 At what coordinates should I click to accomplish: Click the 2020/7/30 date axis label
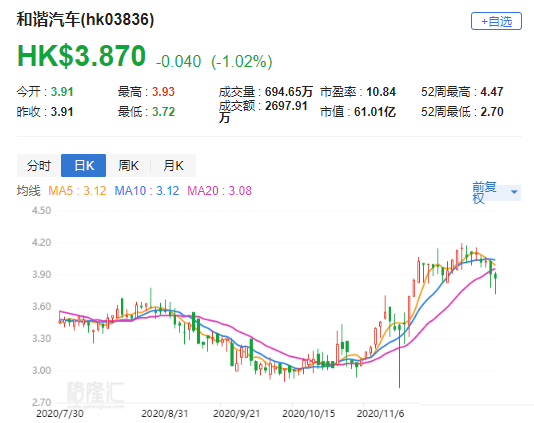pos(60,414)
